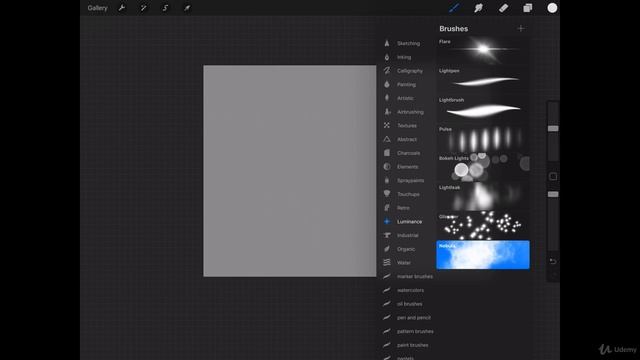The image size is (640, 360).
Task: Choose the Industrial anvil icon set
Action: [387, 235]
